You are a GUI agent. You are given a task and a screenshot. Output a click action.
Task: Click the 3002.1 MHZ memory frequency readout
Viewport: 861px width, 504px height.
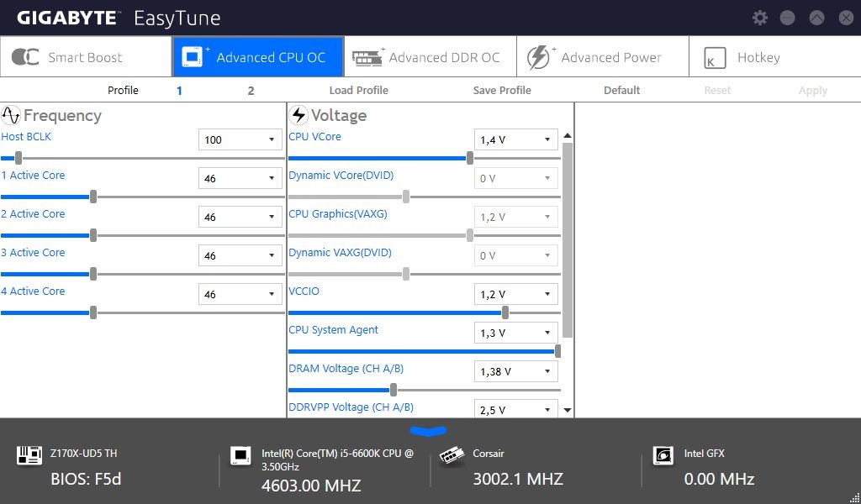click(518, 479)
